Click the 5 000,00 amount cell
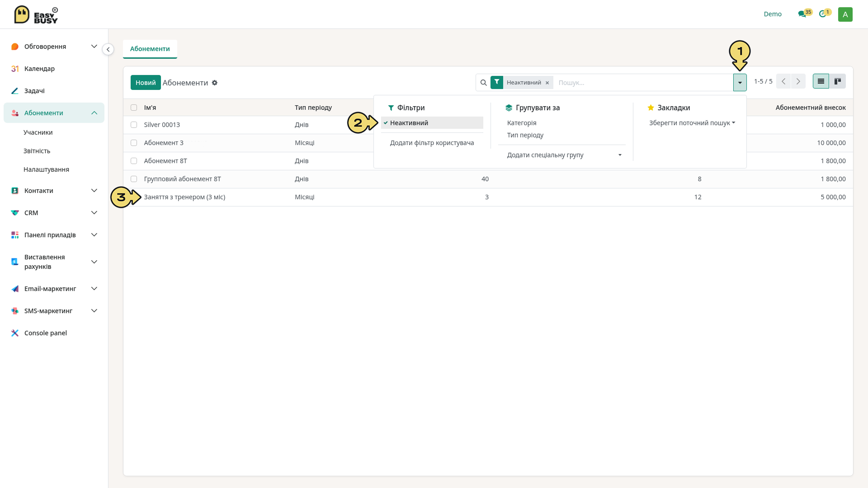868x488 pixels. coord(833,197)
